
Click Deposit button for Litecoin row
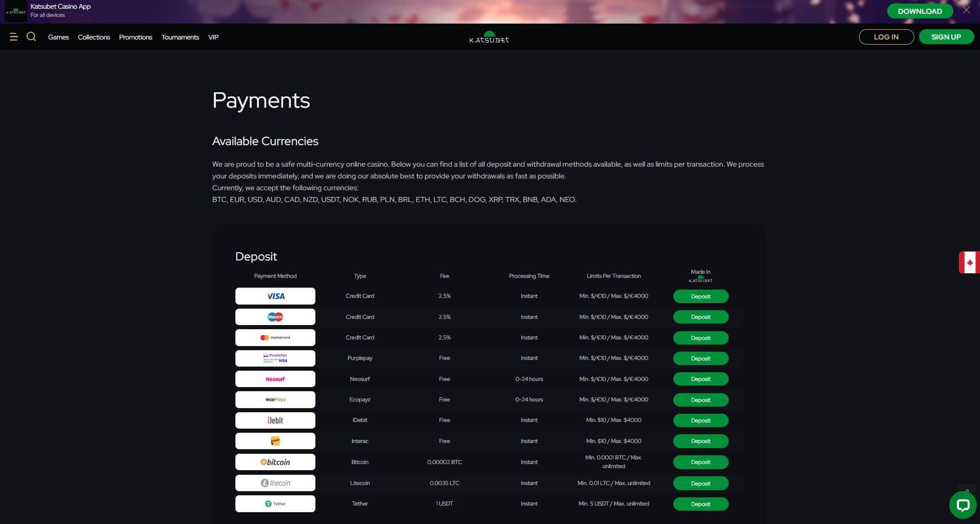(x=701, y=483)
